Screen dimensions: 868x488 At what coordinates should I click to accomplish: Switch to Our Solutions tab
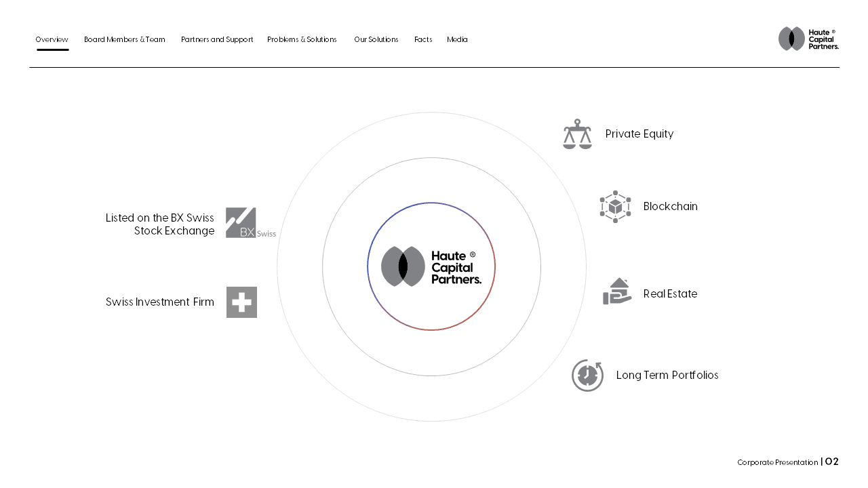[x=376, y=39]
